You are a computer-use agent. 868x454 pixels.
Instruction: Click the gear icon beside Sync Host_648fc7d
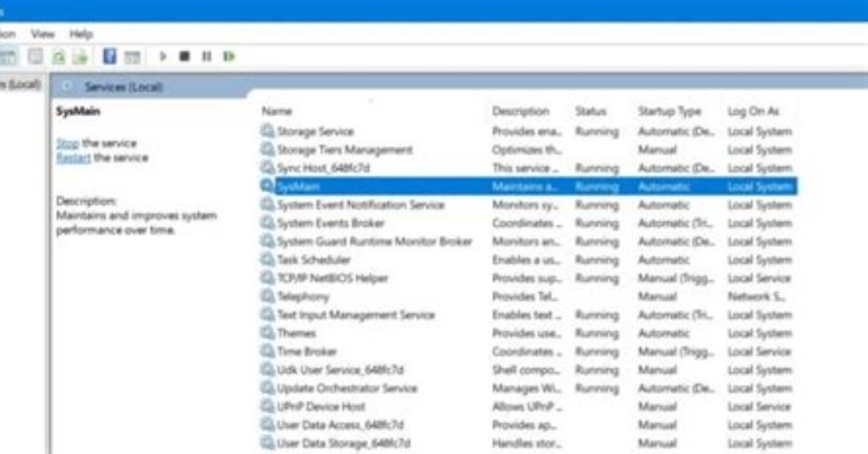[x=268, y=168]
